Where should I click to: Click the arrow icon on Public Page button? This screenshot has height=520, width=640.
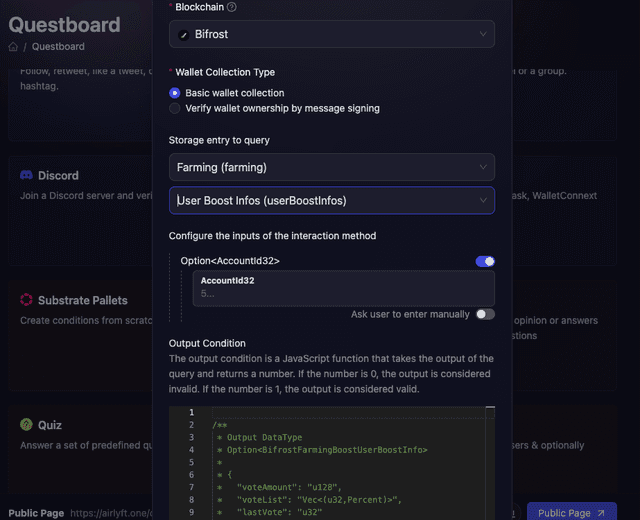coord(602,513)
